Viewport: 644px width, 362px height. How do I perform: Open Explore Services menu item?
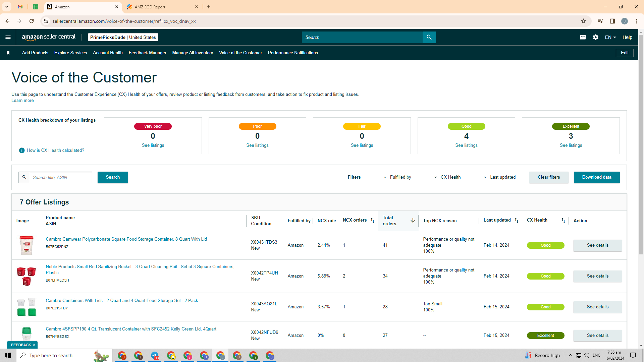click(x=71, y=53)
